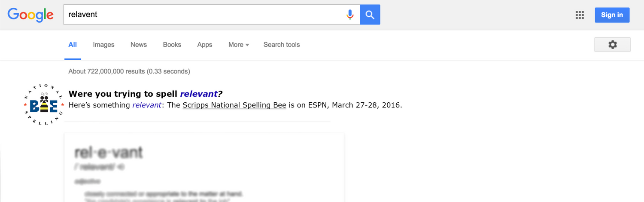Click the Google logo
Viewport: 644px width, 202px height.
[x=30, y=15]
